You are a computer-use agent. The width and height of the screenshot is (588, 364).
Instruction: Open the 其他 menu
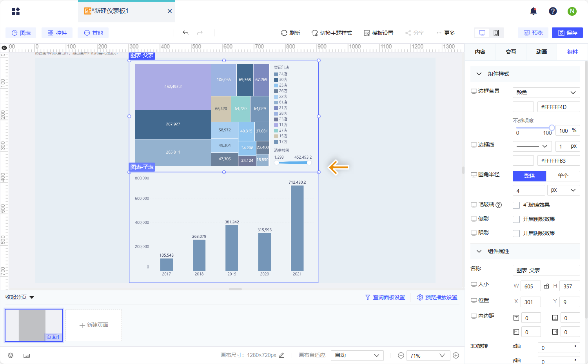click(x=93, y=33)
